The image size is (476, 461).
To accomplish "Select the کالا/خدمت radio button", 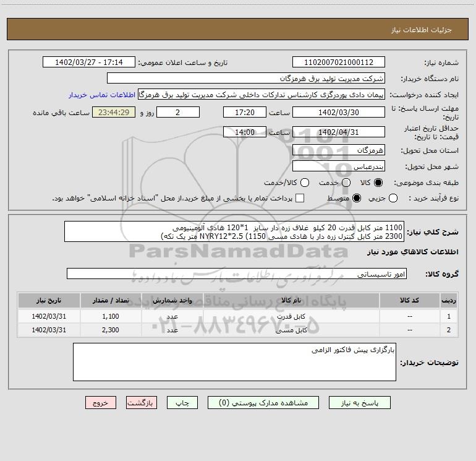I will [x=305, y=183].
